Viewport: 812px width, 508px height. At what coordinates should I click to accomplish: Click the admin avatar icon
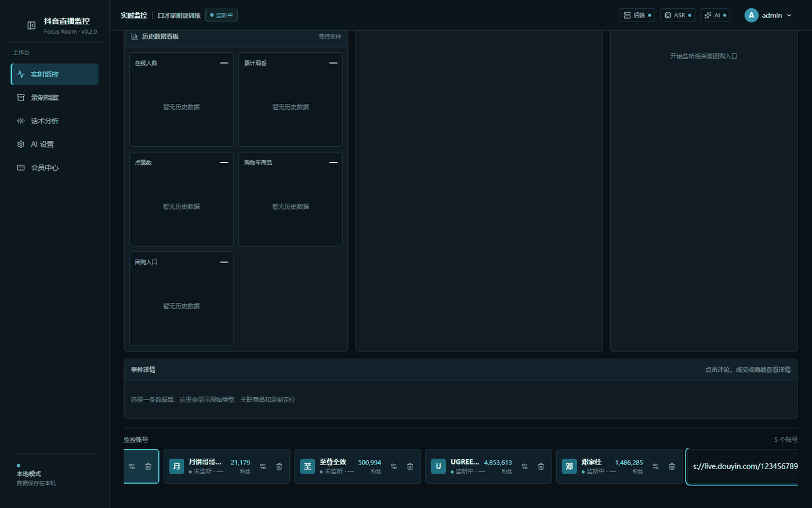(x=751, y=15)
